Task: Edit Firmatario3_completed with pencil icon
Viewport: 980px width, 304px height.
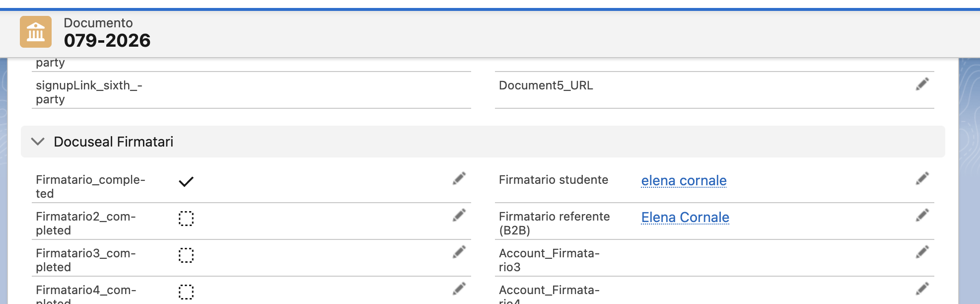Action: (x=459, y=252)
